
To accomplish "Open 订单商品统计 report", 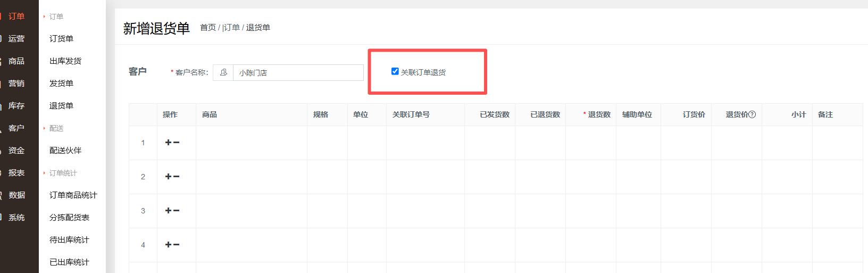I will tap(73, 195).
